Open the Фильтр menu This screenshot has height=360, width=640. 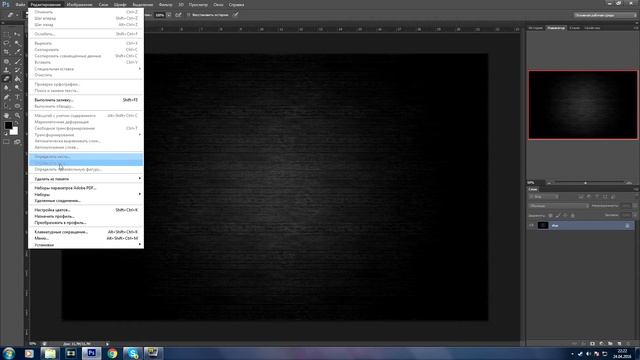click(165, 4)
